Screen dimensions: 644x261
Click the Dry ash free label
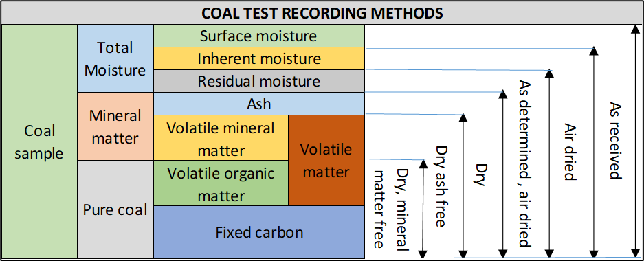pyautogui.click(x=441, y=186)
